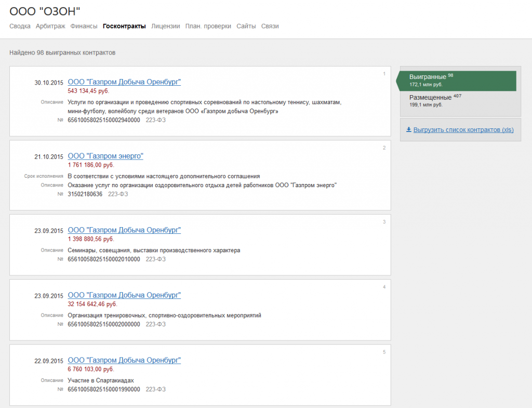The width and height of the screenshot is (532, 408).
Task: Switch to the Арбитраж tab
Action: pyautogui.click(x=50, y=26)
